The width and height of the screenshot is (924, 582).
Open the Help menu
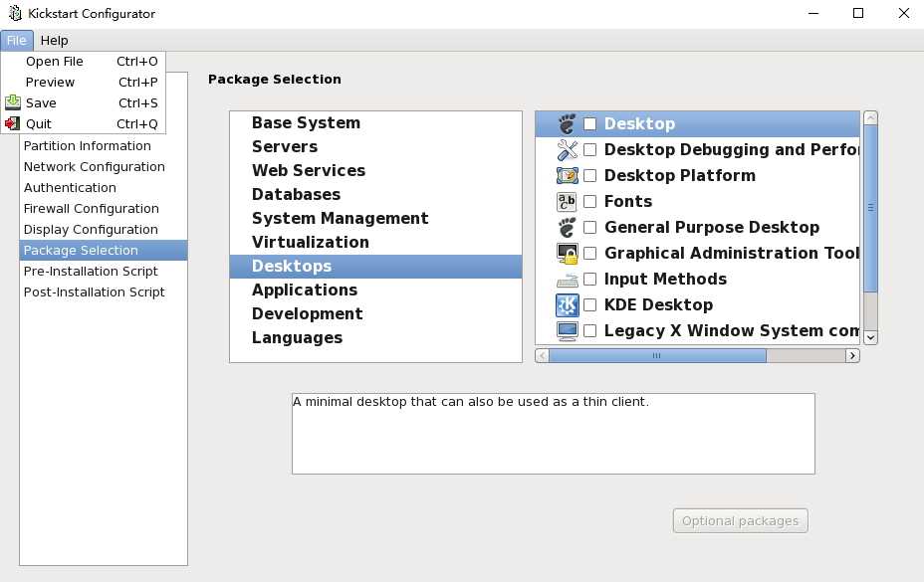coord(54,40)
